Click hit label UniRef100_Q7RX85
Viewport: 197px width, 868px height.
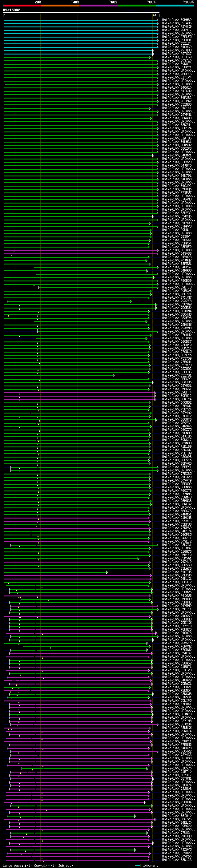pyautogui.click(x=177, y=474)
